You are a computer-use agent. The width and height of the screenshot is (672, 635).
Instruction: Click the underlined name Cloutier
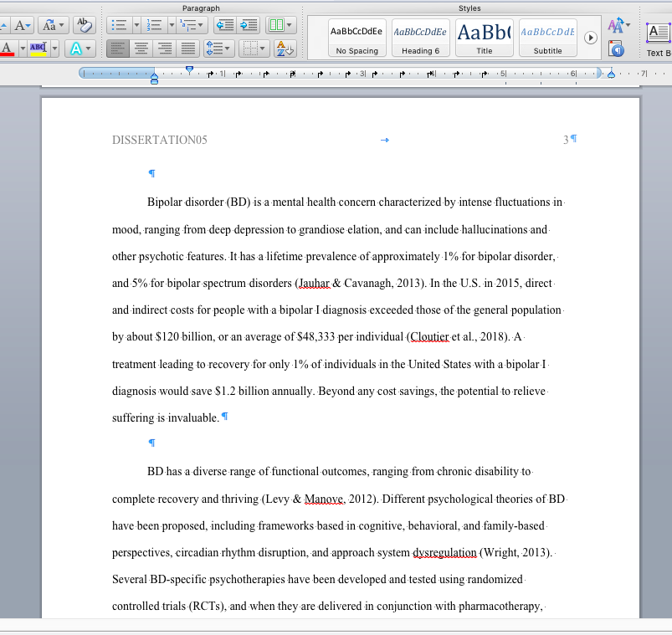click(x=429, y=337)
